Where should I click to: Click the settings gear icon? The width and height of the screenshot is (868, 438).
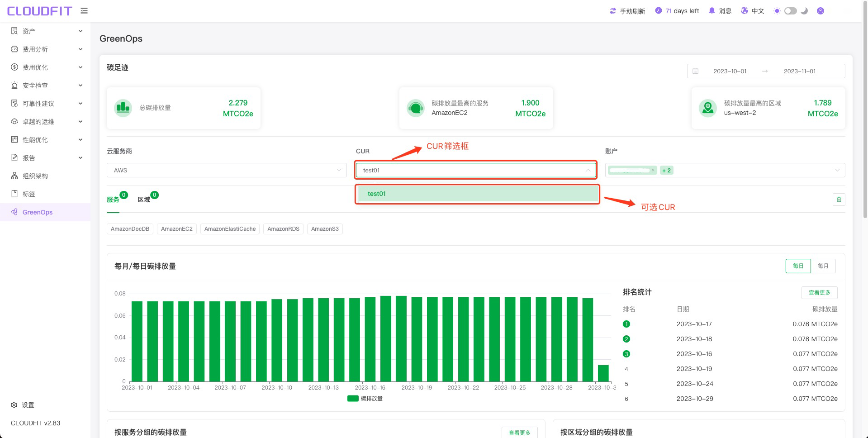click(x=14, y=405)
